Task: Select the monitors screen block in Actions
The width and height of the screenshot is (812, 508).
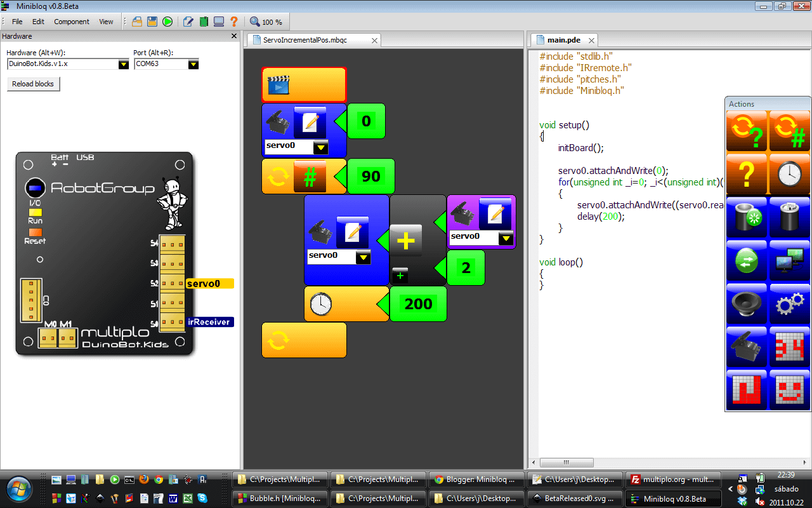Action: pyautogui.click(x=790, y=260)
